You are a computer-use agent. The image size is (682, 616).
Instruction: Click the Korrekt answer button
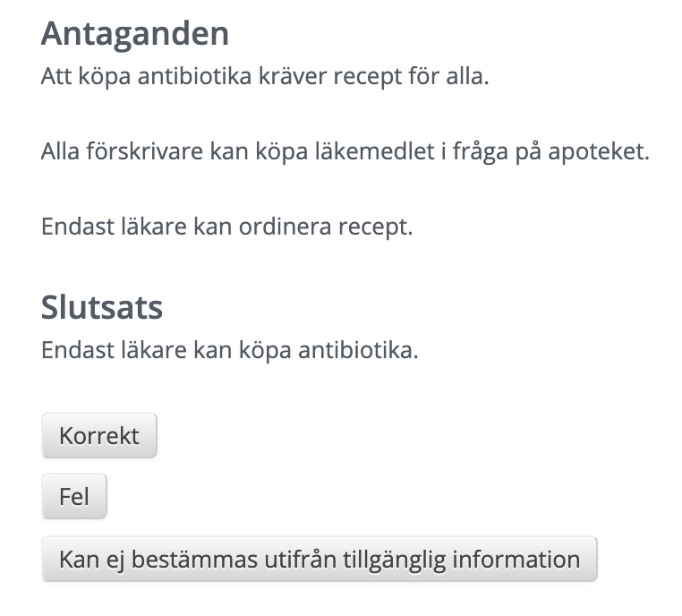99,435
